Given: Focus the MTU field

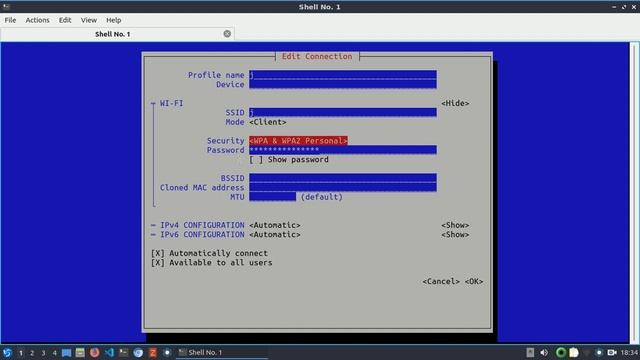Looking at the screenshot, I should click(272, 197).
